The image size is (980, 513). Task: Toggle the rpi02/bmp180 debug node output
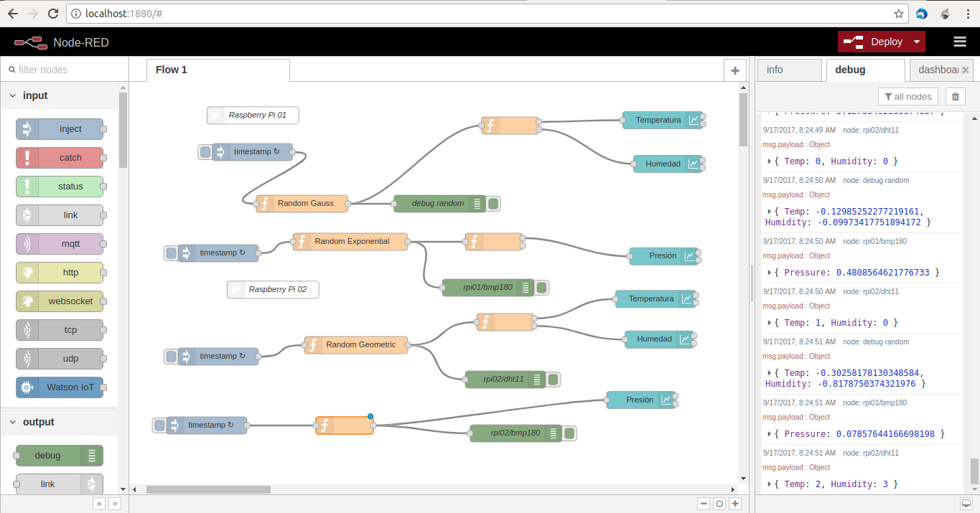[569, 433]
